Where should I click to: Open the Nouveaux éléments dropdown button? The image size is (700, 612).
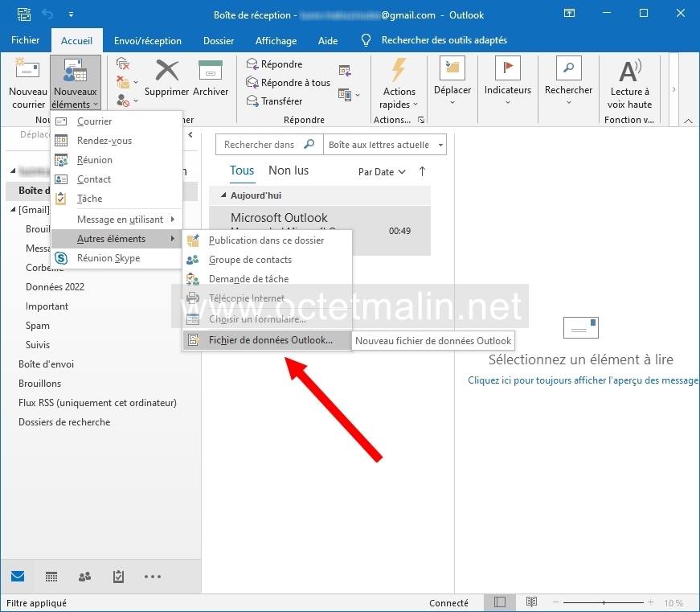click(x=75, y=83)
